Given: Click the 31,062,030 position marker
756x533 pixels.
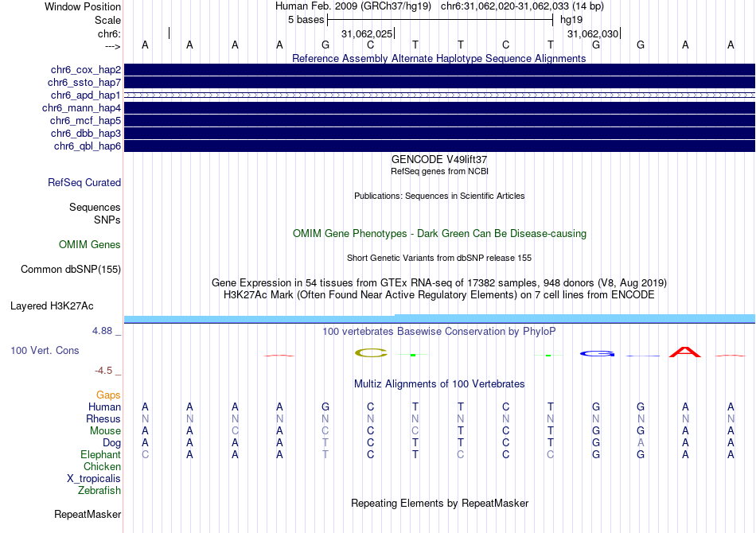Looking at the screenshot, I should (x=593, y=33).
